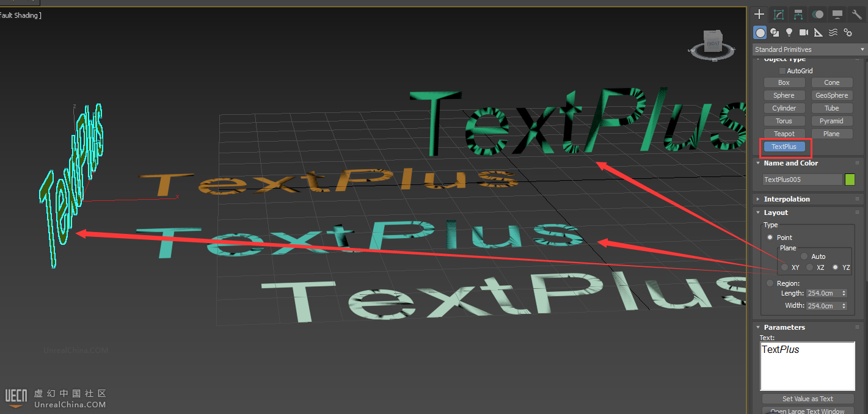Select the XZ plane option

click(810, 267)
